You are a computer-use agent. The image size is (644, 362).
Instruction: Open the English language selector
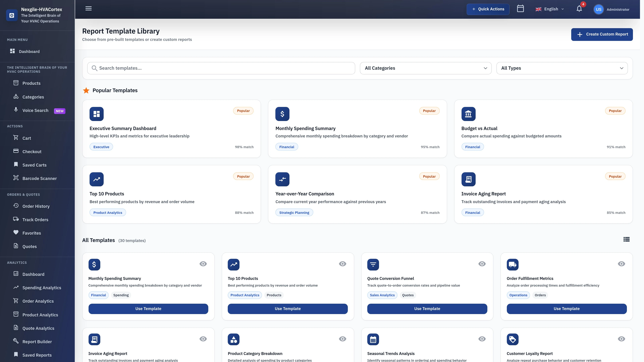pyautogui.click(x=550, y=9)
